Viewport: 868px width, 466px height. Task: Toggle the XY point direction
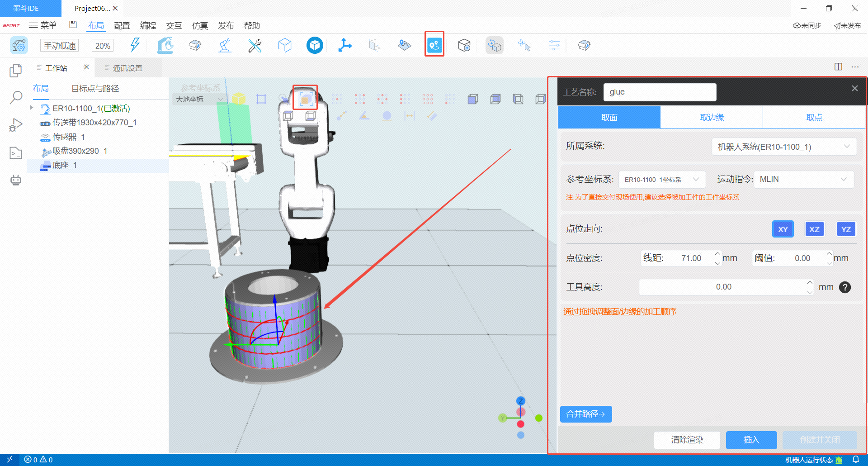(x=783, y=229)
